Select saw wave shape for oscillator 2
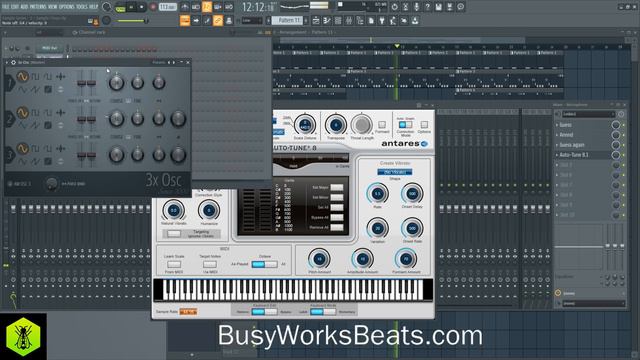Screen dimensions: 640x360 (x=35, y=125)
